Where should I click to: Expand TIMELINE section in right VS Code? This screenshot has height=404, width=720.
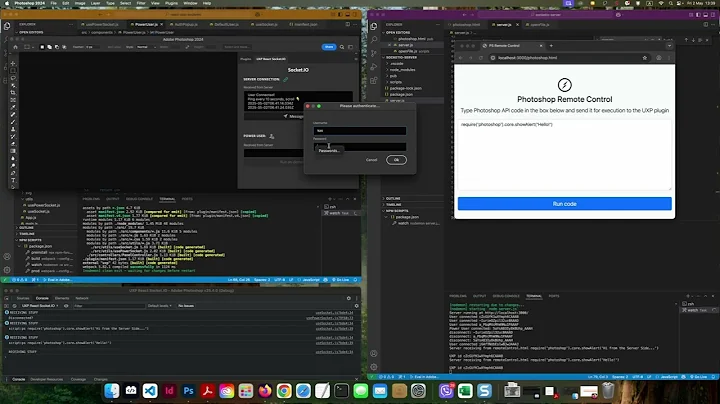click(394, 204)
